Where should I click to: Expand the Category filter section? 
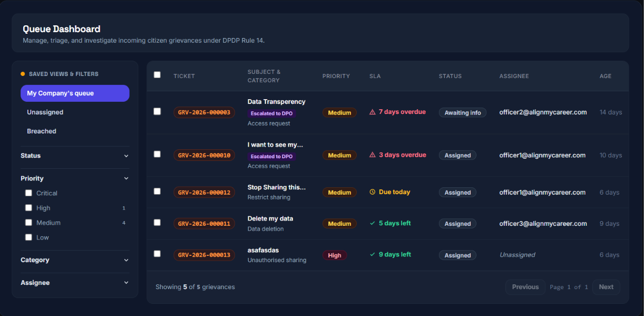coord(75,260)
